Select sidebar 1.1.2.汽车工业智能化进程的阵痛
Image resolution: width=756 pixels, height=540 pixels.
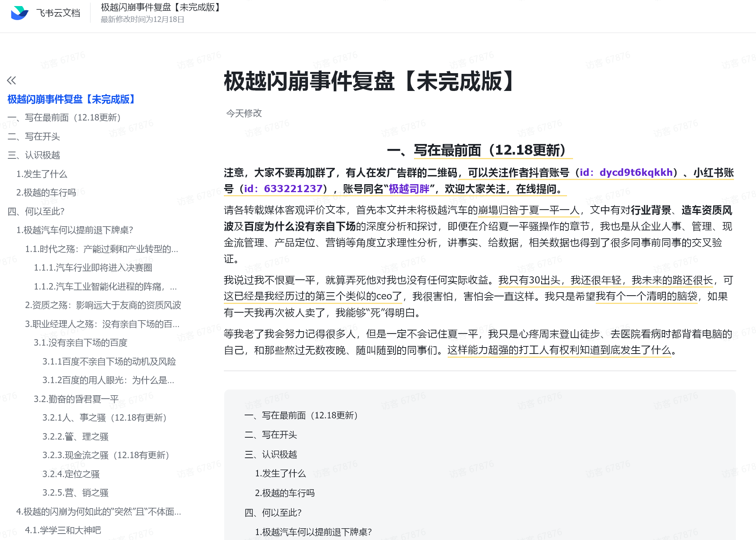[x=105, y=286]
